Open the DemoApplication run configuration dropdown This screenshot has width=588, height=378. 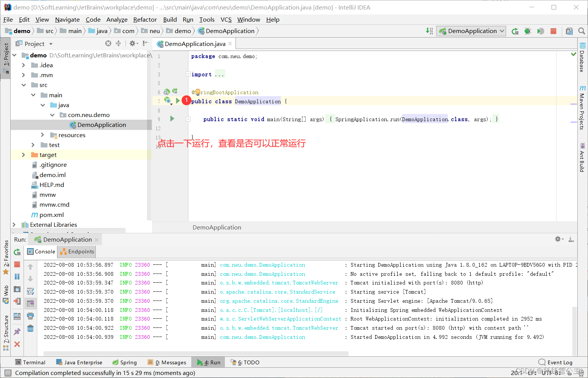coord(471,31)
